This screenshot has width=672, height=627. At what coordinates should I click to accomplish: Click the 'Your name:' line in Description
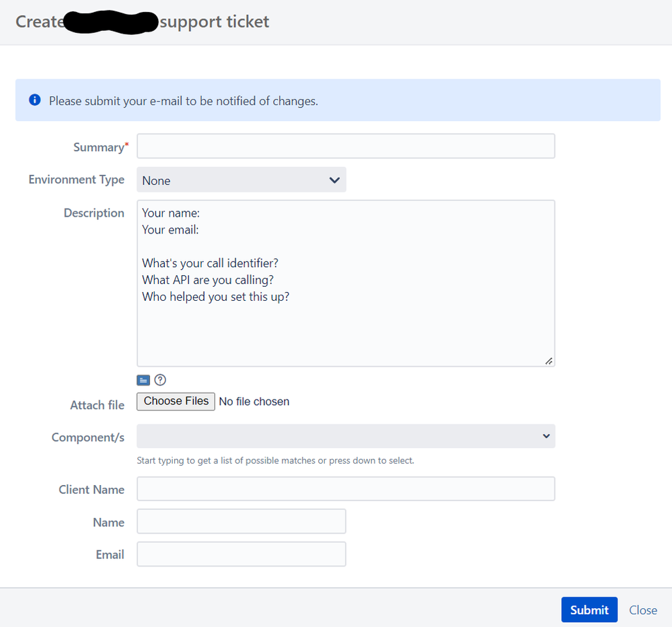[x=171, y=213]
